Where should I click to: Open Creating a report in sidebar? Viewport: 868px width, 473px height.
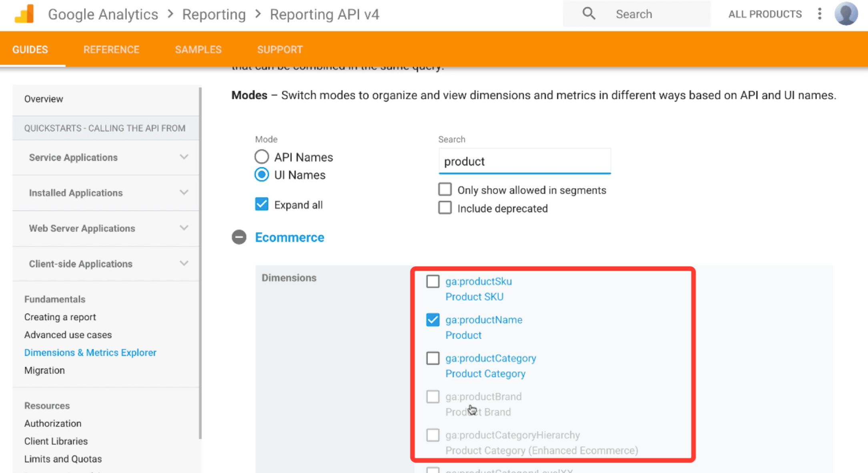pyautogui.click(x=60, y=317)
